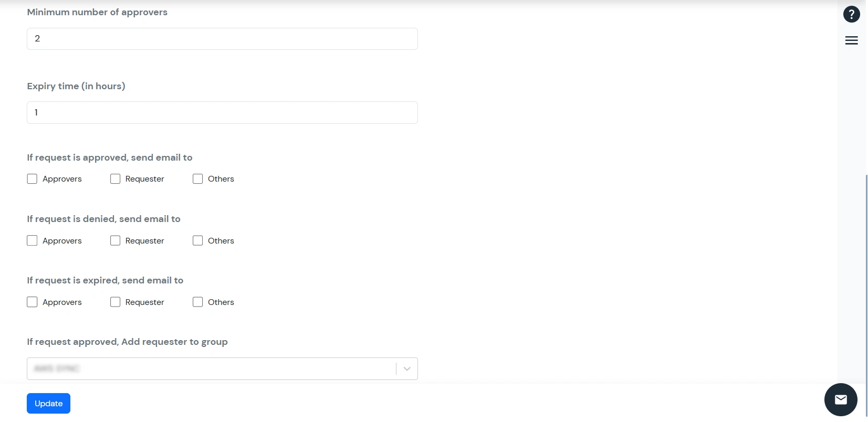Click the Others label under expired section
Screen dimensions: 868x422
coord(221,302)
